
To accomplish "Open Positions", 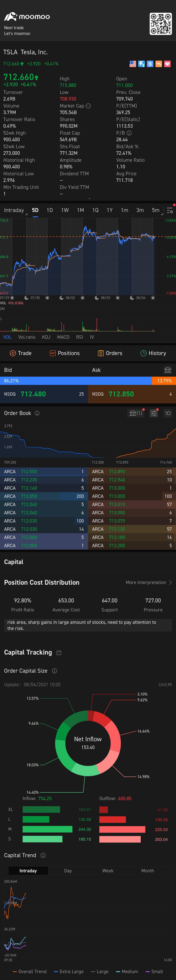I will [65, 353].
